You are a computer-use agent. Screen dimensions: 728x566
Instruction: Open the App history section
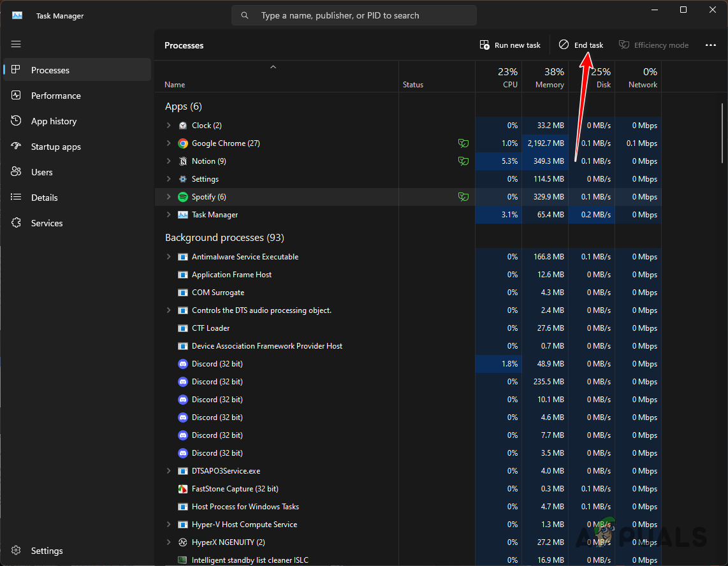click(53, 120)
